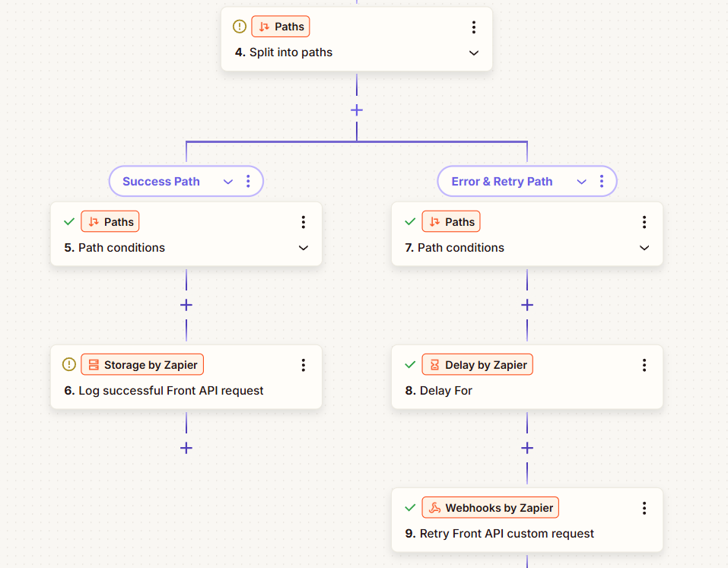The image size is (728, 568).
Task: Expand step 5 Path conditions chevron
Action: 304,248
